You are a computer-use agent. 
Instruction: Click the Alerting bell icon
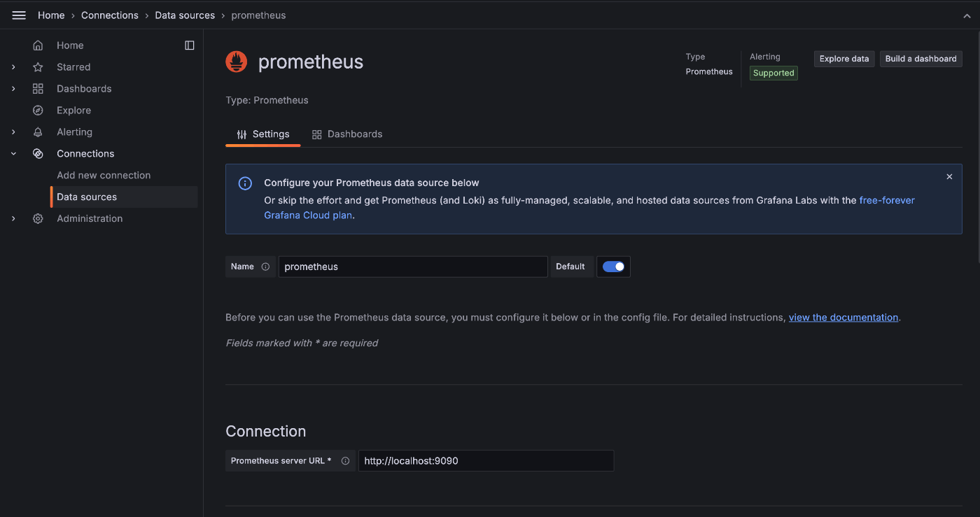(38, 132)
